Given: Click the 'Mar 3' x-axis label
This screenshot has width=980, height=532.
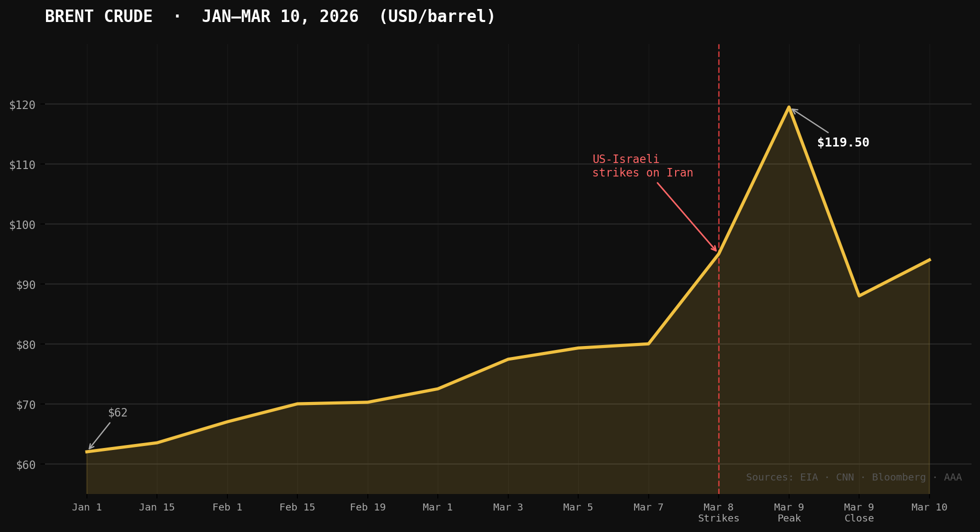Looking at the screenshot, I should pos(508,507).
